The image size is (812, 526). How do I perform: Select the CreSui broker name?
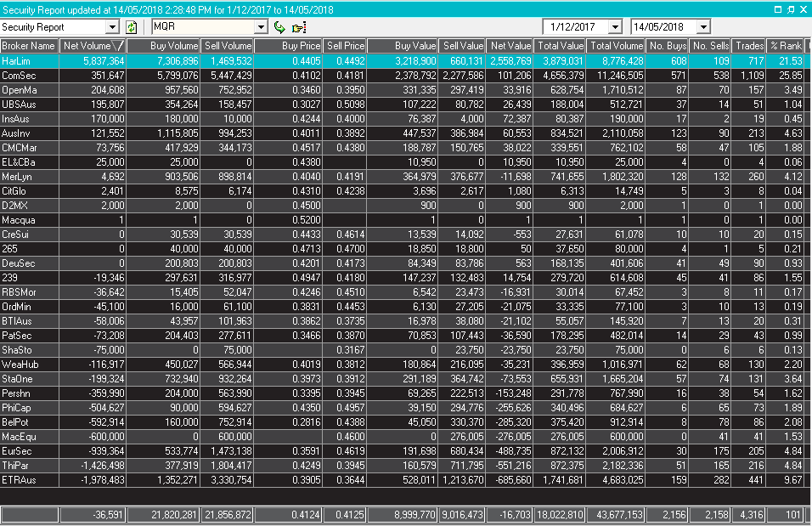click(15, 235)
